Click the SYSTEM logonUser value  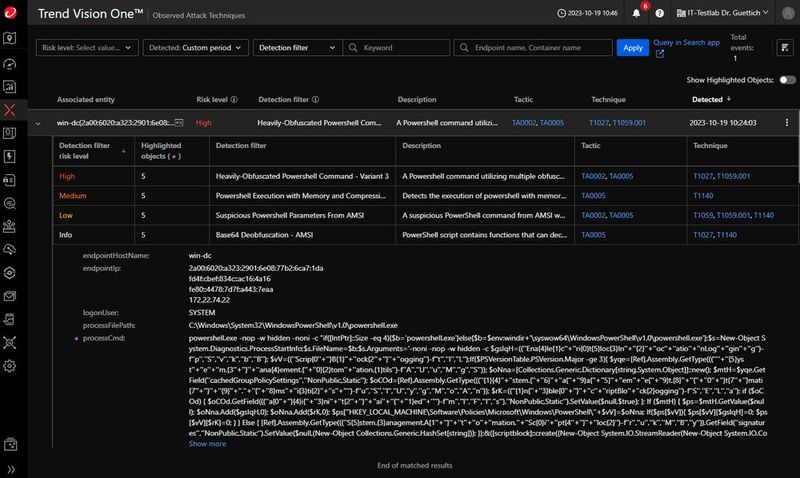coord(202,312)
